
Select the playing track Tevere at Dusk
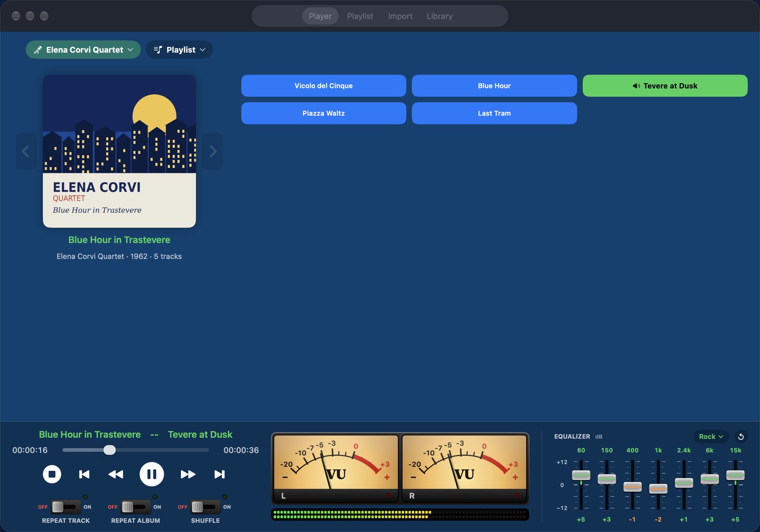(x=665, y=86)
